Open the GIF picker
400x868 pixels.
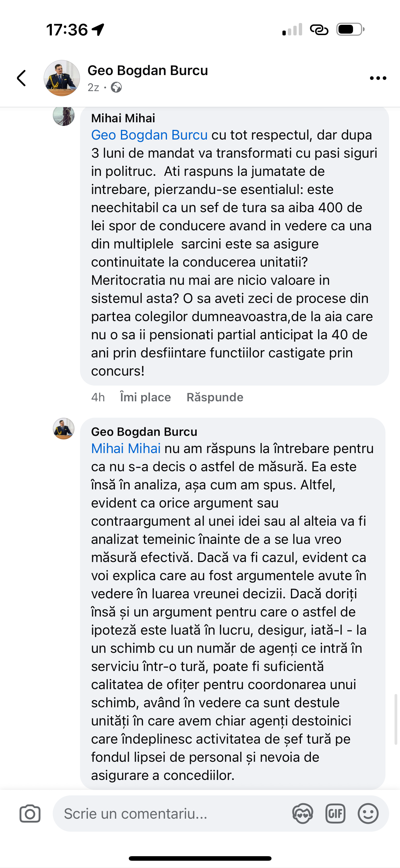pyautogui.click(x=335, y=814)
